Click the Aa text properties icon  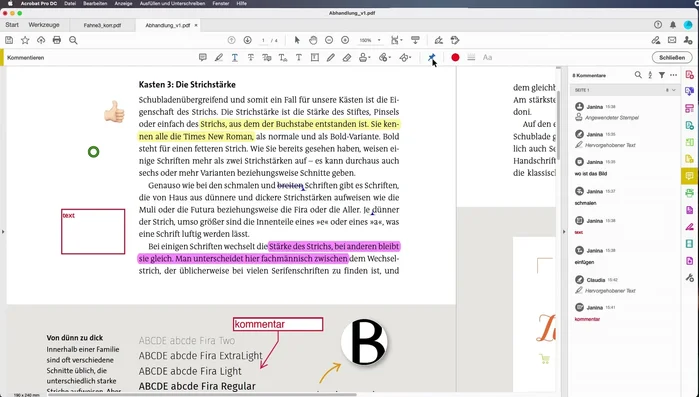pos(487,57)
